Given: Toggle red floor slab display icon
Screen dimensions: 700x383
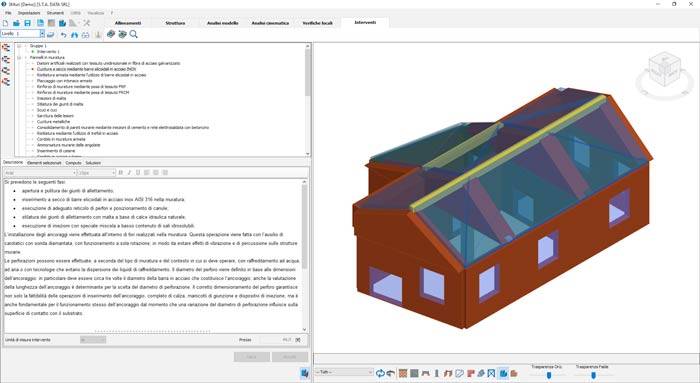Looking at the screenshot, I should tap(471, 373).
